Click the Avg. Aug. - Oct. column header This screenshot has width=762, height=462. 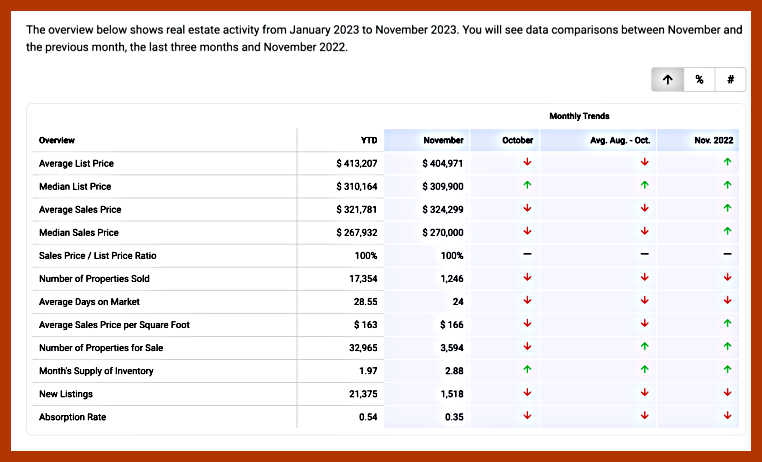pyautogui.click(x=620, y=140)
